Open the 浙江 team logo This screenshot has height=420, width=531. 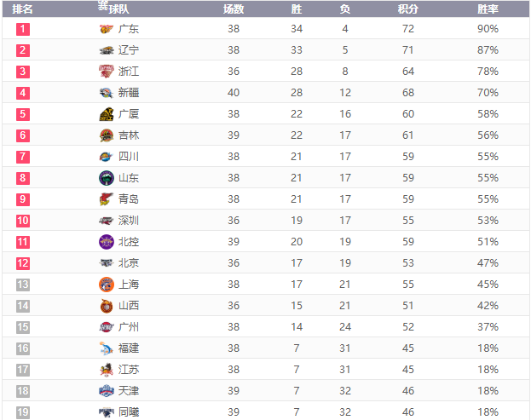click(x=107, y=72)
